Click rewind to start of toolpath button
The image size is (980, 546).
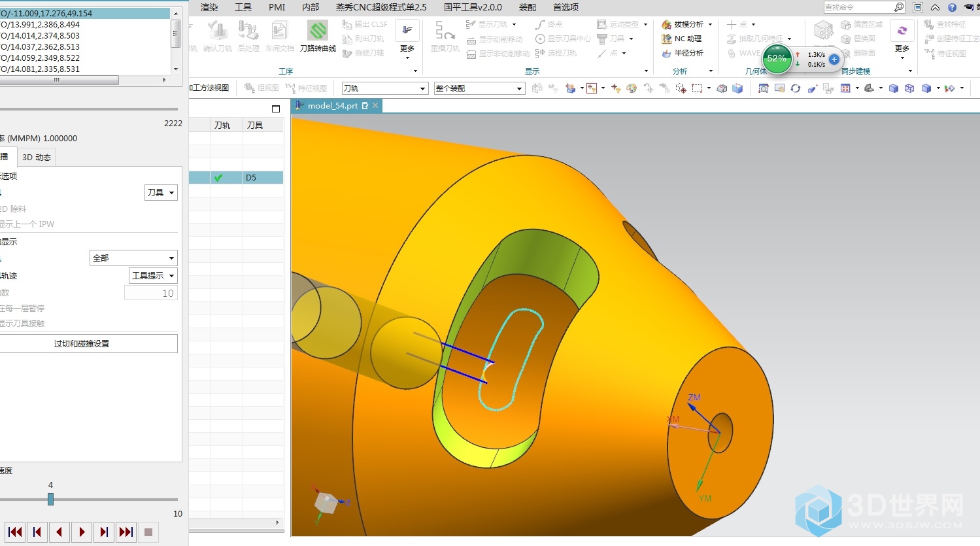click(x=15, y=532)
